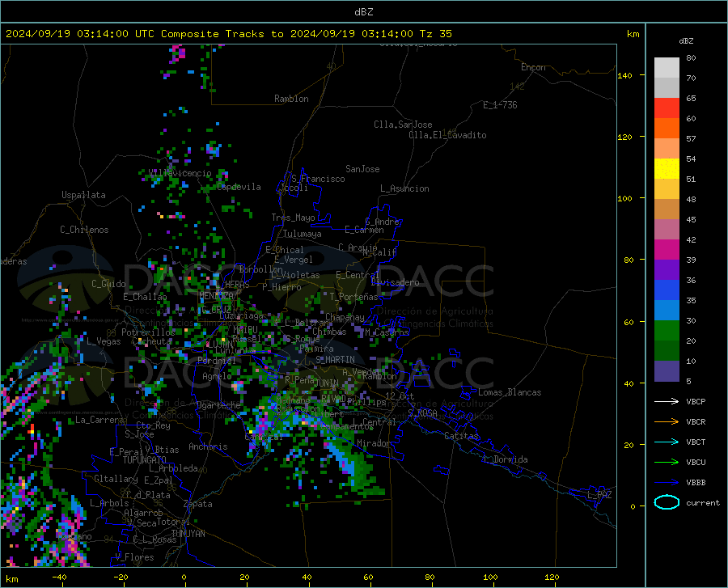Select the brown 45-48 dBZ swatch
The width and height of the screenshot is (728, 588).
coord(667,209)
